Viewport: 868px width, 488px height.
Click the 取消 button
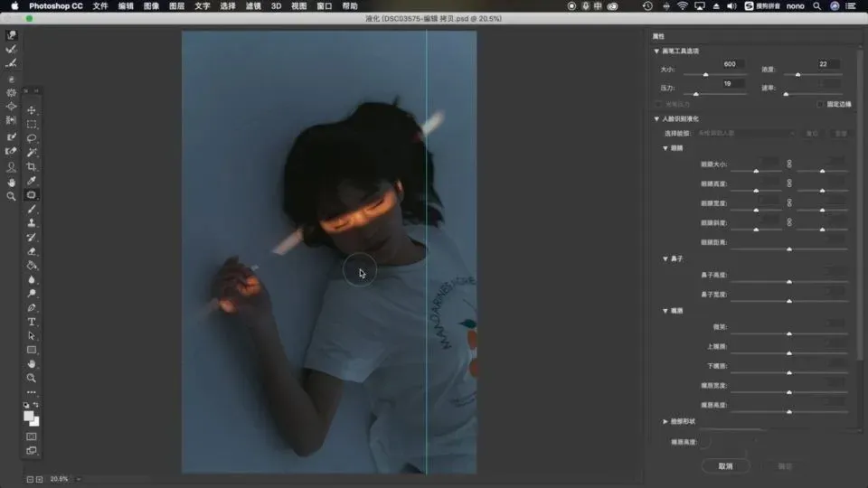tap(725, 466)
